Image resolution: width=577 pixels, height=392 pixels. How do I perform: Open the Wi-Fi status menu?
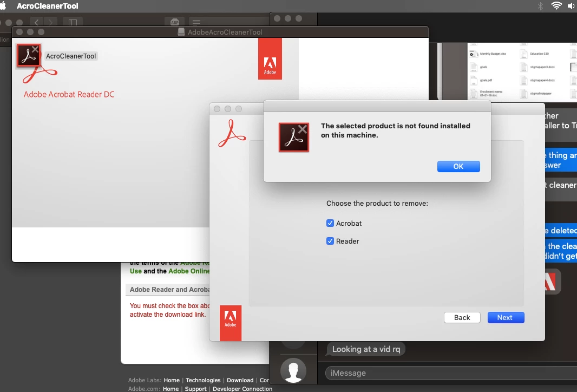point(556,5)
